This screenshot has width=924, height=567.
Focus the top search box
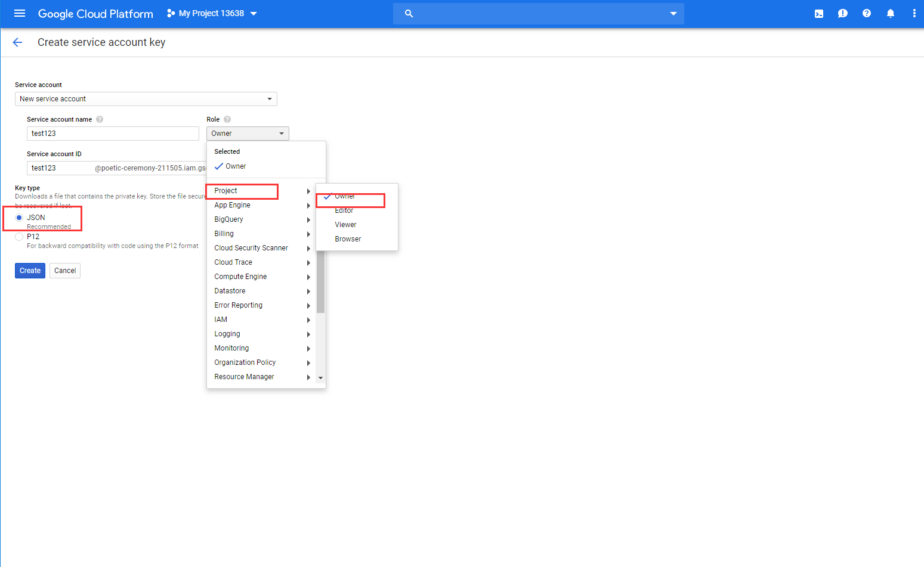coord(539,14)
